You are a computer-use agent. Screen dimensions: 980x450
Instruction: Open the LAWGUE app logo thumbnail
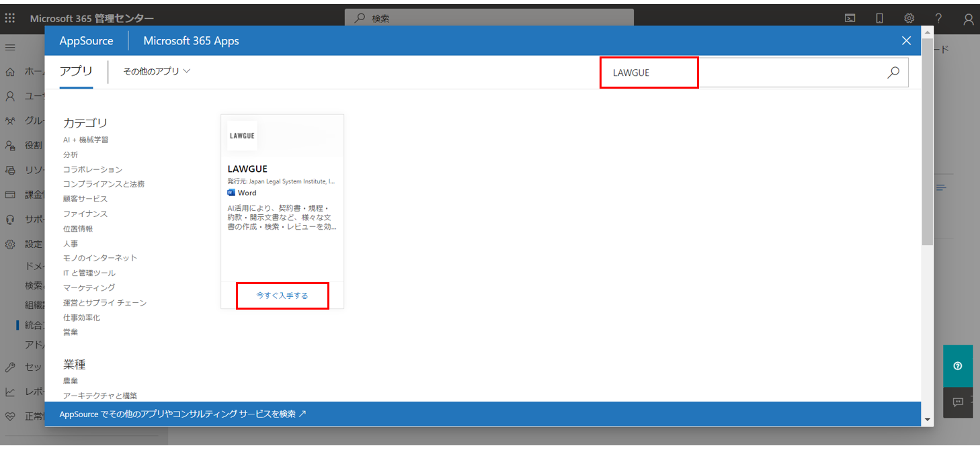pos(242,136)
